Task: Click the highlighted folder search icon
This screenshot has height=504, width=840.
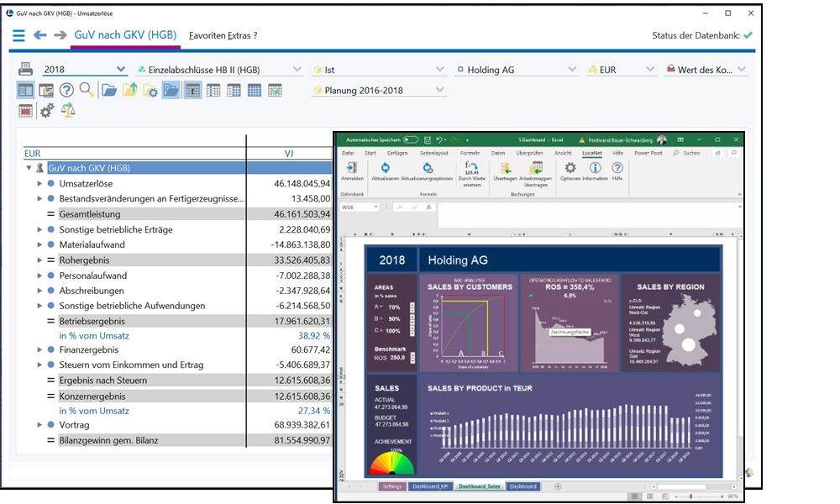Action: (171, 90)
